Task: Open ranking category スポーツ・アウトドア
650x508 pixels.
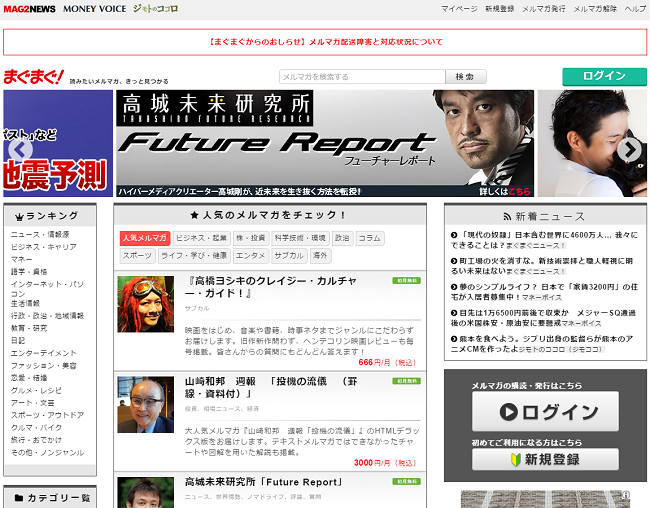Action: pyautogui.click(x=47, y=415)
